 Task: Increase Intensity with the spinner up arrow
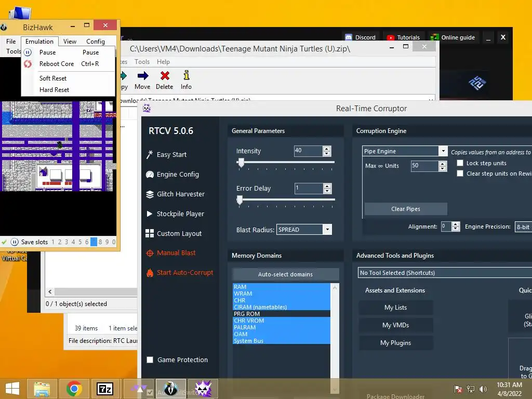pyautogui.click(x=327, y=149)
